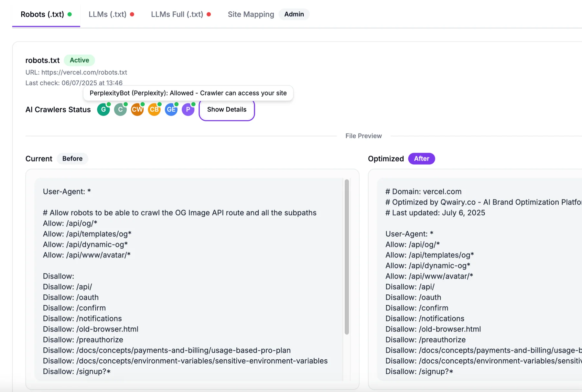Switch to the LLMs Full (.txt) tab
The image size is (582, 392).
177,14
